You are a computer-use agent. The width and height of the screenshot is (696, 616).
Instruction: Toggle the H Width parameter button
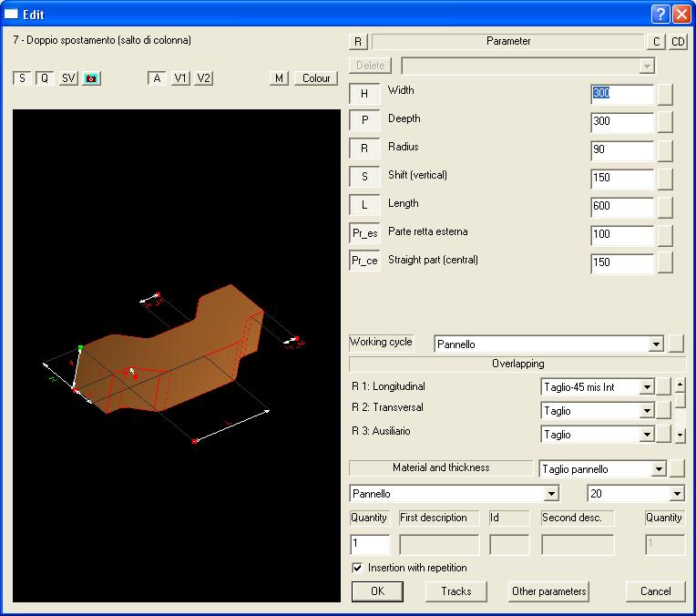coord(364,94)
